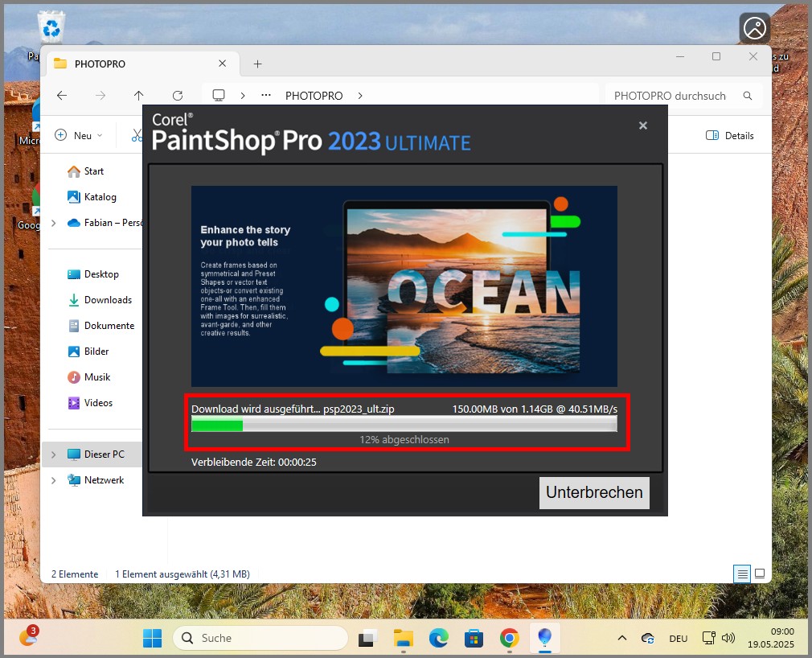812x658 pixels.
Task: Open a new Explorer tab with the plus button
Action: pos(257,63)
